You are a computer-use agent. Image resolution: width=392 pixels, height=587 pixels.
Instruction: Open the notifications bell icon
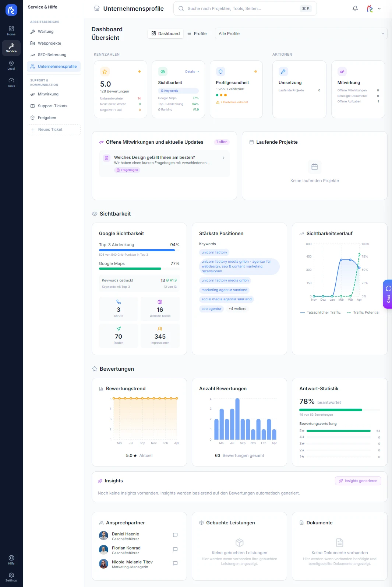click(355, 8)
